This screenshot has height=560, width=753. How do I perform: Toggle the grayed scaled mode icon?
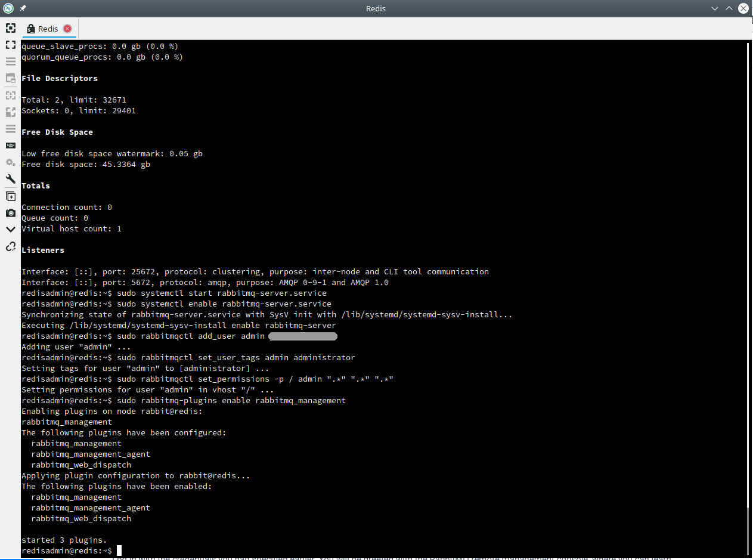click(x=10, y=112)
